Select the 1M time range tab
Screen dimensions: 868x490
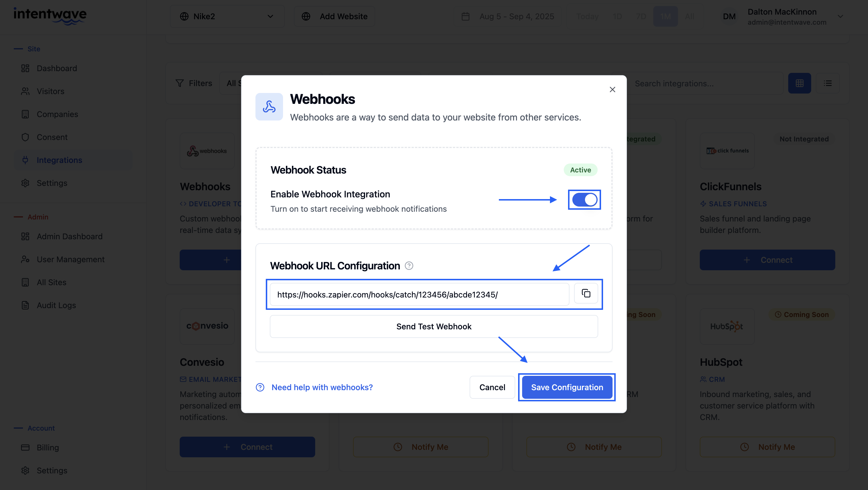pos(665,17)
